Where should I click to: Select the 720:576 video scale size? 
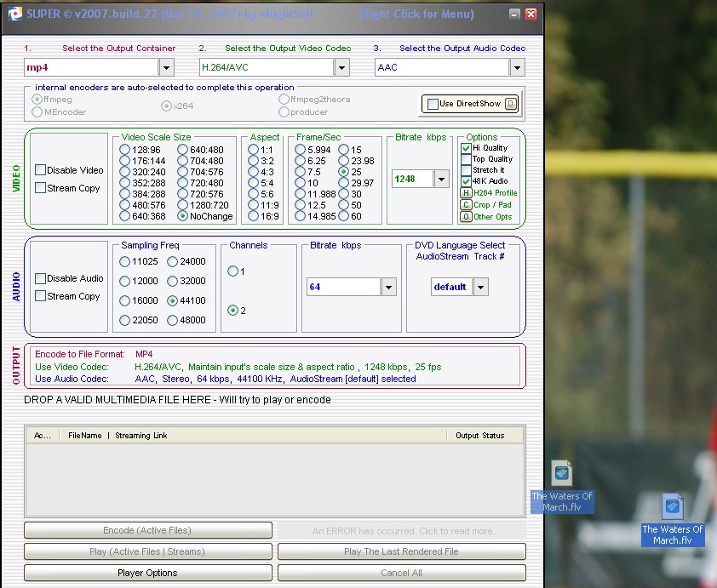[x=182, y=194]
